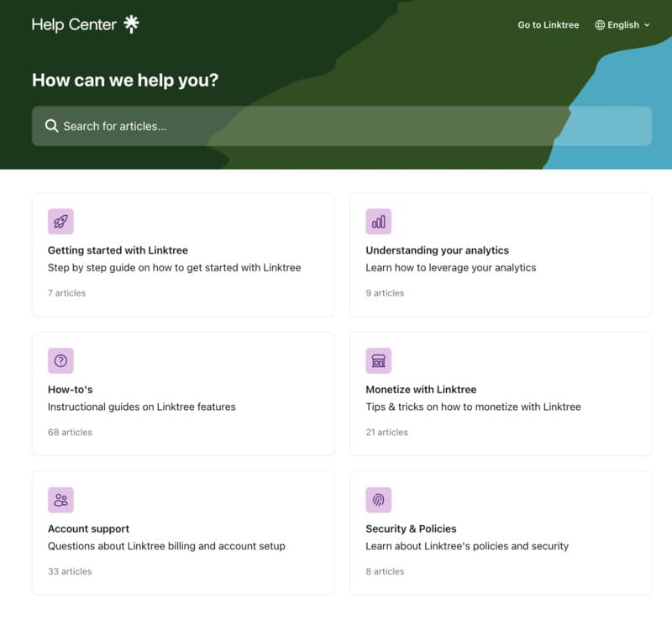Click the globe language icon

(x=600, y=25)
